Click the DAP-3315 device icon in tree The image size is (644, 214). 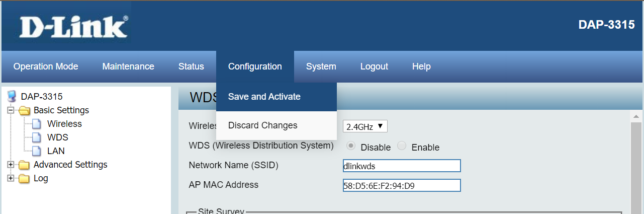13,96
